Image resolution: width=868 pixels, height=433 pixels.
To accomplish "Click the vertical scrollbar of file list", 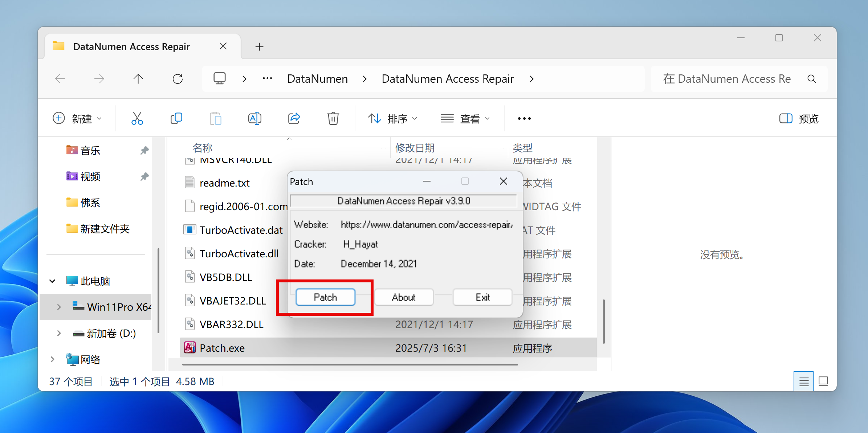I will pyautogui.click(x=603, y=321).
